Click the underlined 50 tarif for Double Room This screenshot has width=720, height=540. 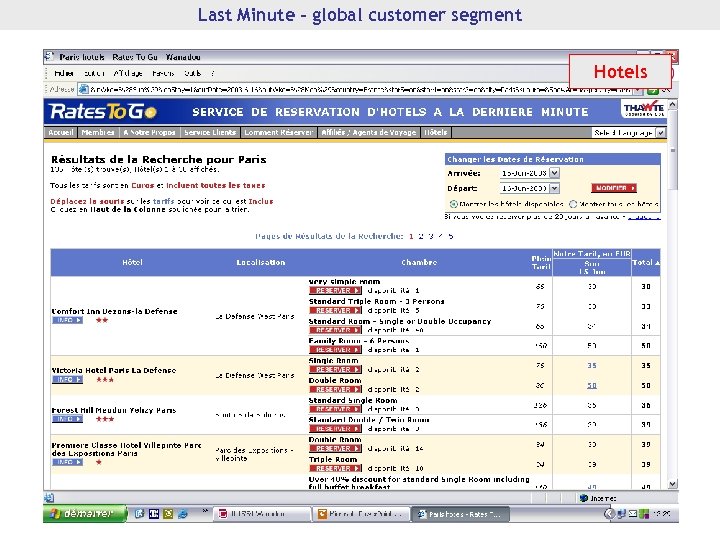click(592, 386)
